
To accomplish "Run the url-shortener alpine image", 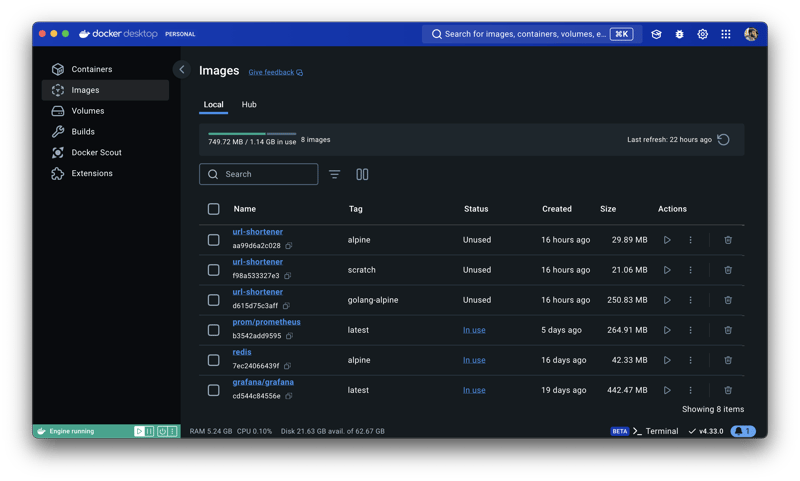I will click(x=667, y=240).
